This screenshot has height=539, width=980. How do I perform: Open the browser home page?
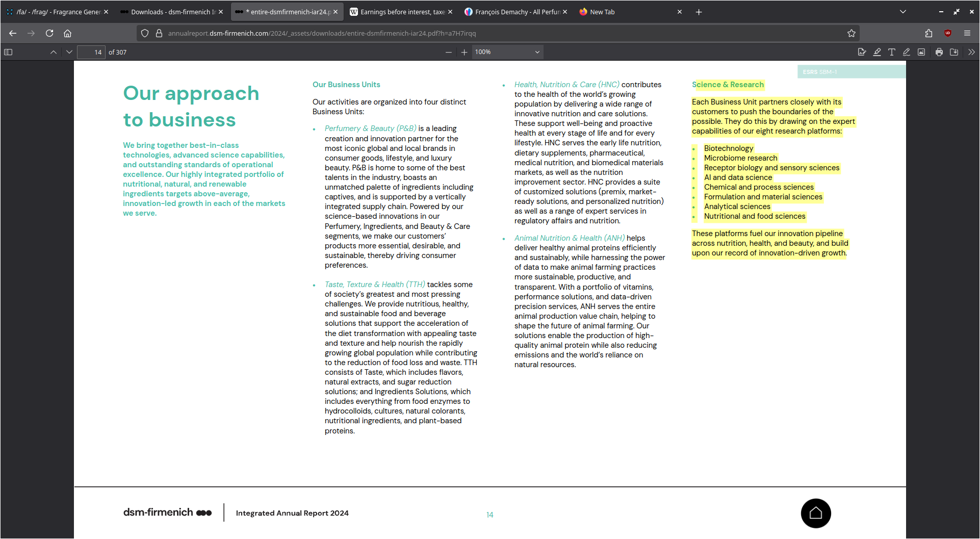click(x=67, y=33)
